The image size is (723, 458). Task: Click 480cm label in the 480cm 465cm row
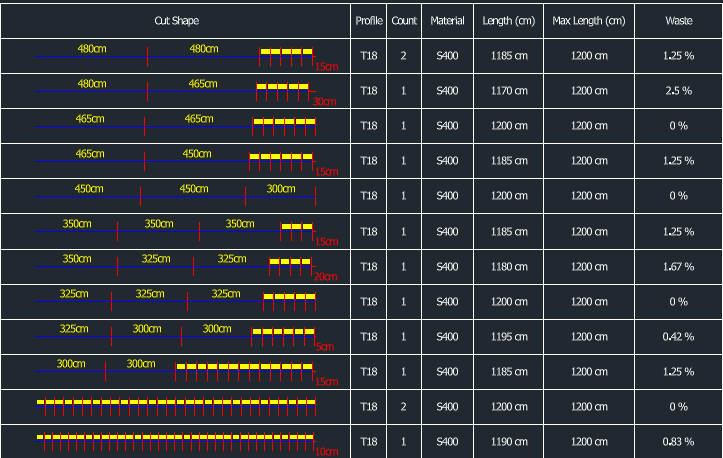92,84
